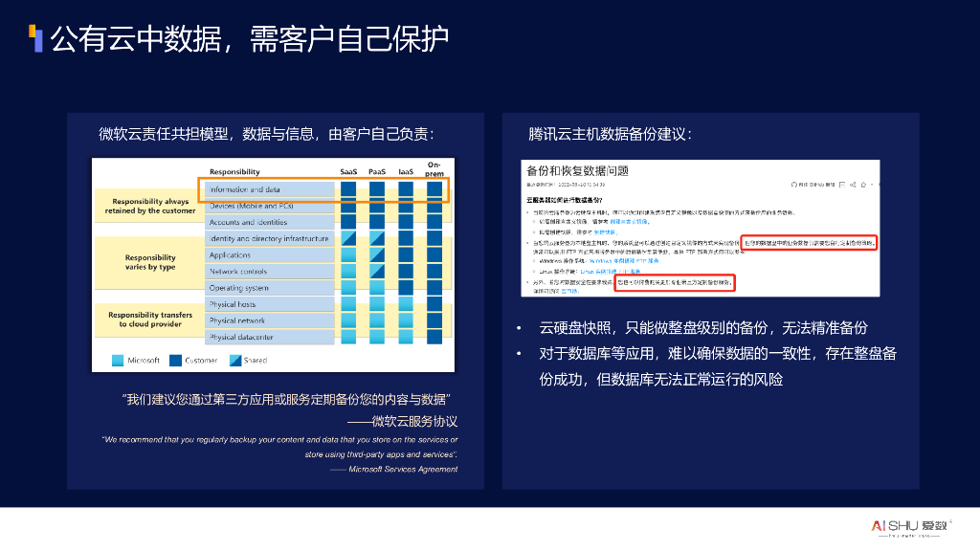Click the 'SaaS' column header
This screenshot has height=551, width=980.
[348, 172]
